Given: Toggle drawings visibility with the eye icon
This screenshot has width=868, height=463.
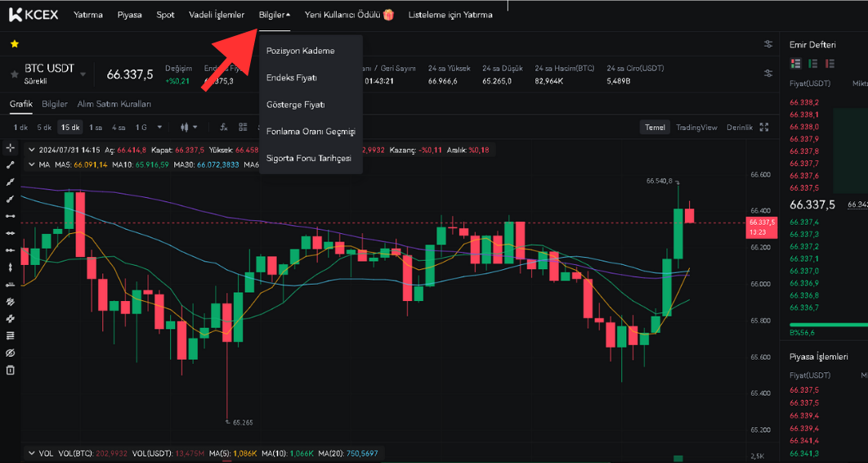Looking at the screenshot, I should point(11,353).
